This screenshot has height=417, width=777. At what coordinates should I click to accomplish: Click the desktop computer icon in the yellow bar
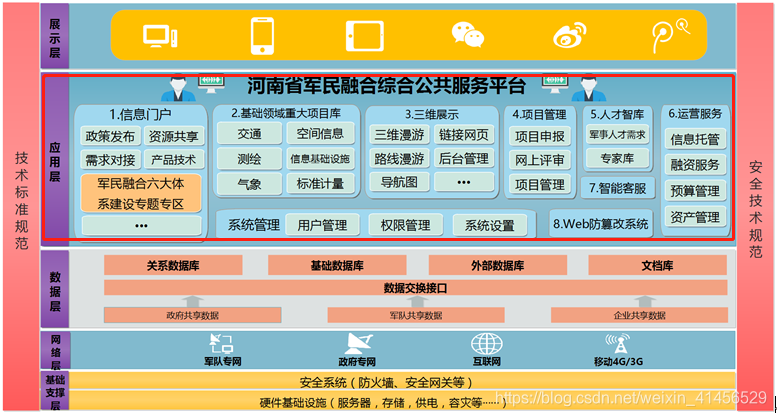(x=160, y=36)
